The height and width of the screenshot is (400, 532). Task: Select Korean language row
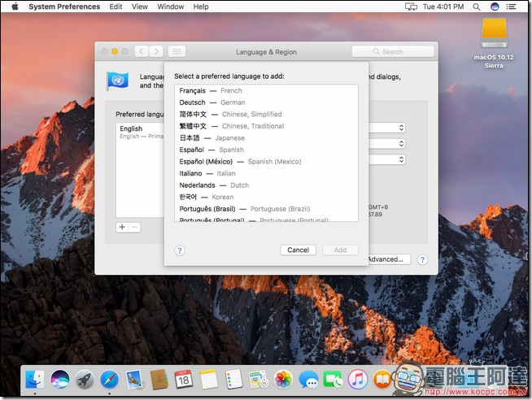[x=266, y=197]
